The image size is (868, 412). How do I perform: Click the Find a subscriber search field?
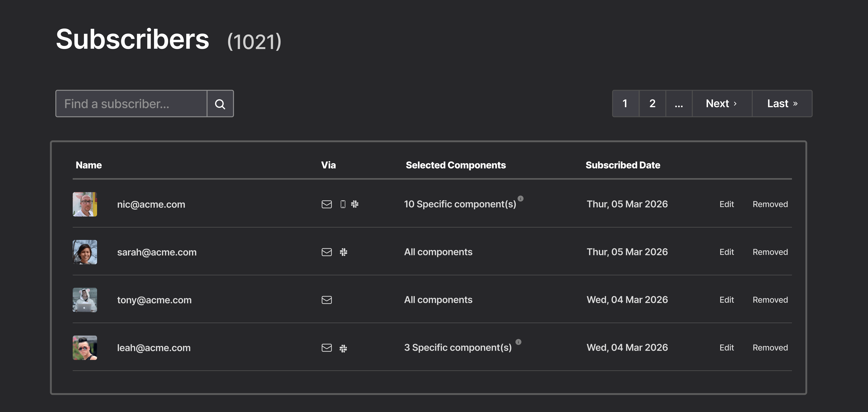click(x=131, y=104)
